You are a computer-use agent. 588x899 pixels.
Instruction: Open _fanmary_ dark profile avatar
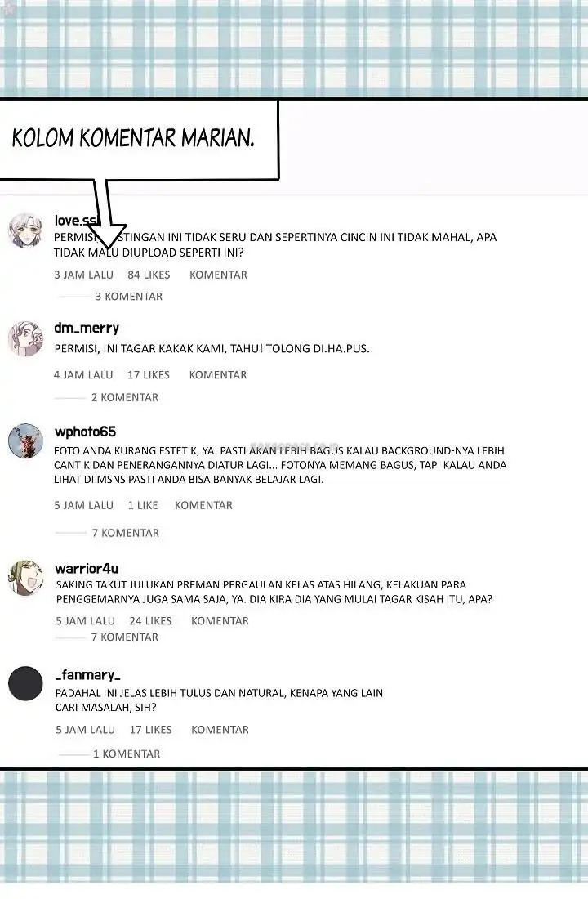[25, 683]
